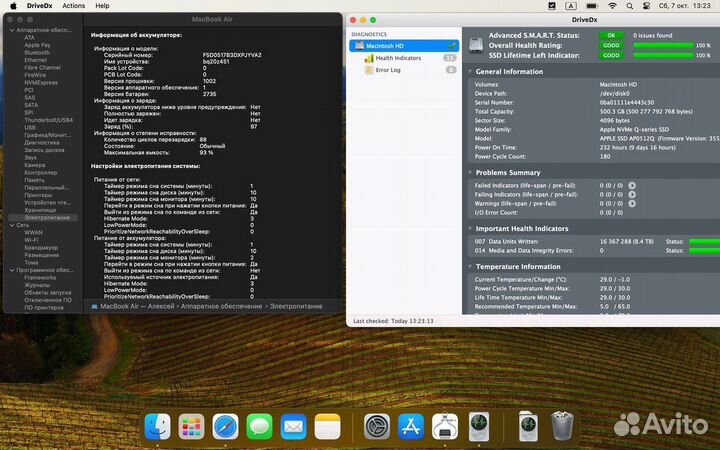Click the drive icon beside S.M.A.R.T. status

(476, 45)
